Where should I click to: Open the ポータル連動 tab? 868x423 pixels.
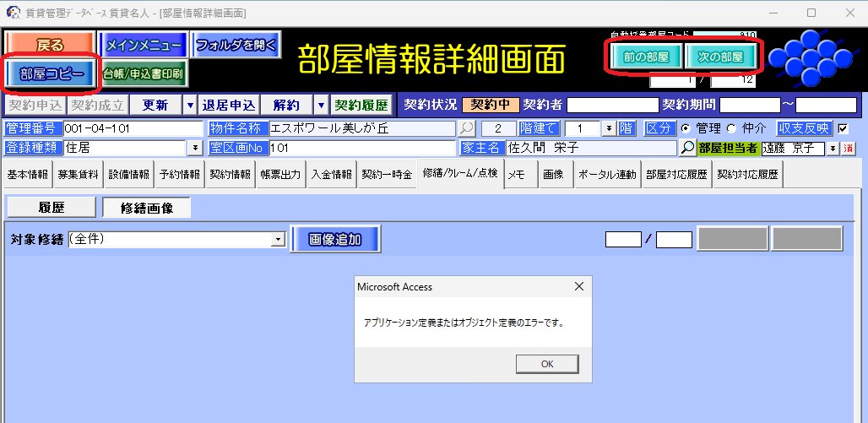[x=606, y=174]
